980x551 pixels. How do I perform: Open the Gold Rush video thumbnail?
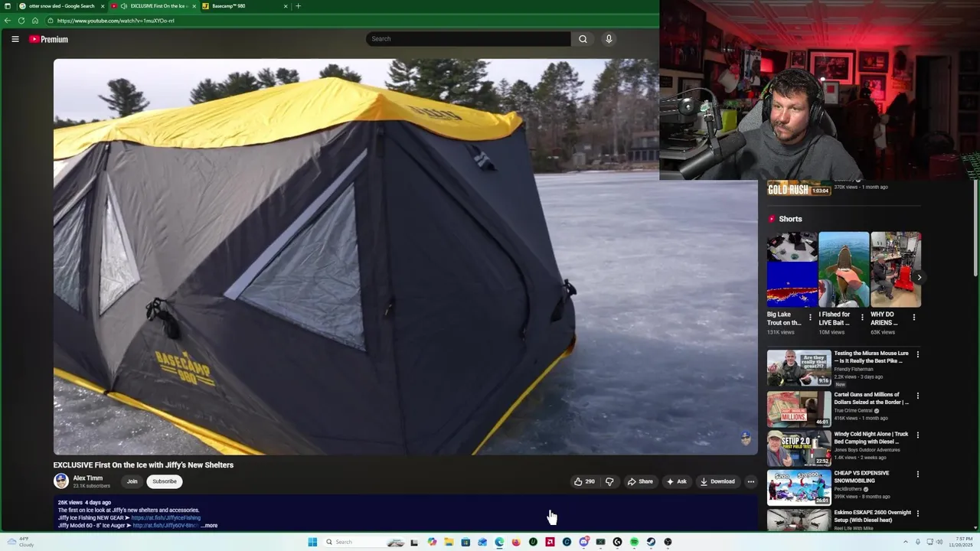coord(799,188)
